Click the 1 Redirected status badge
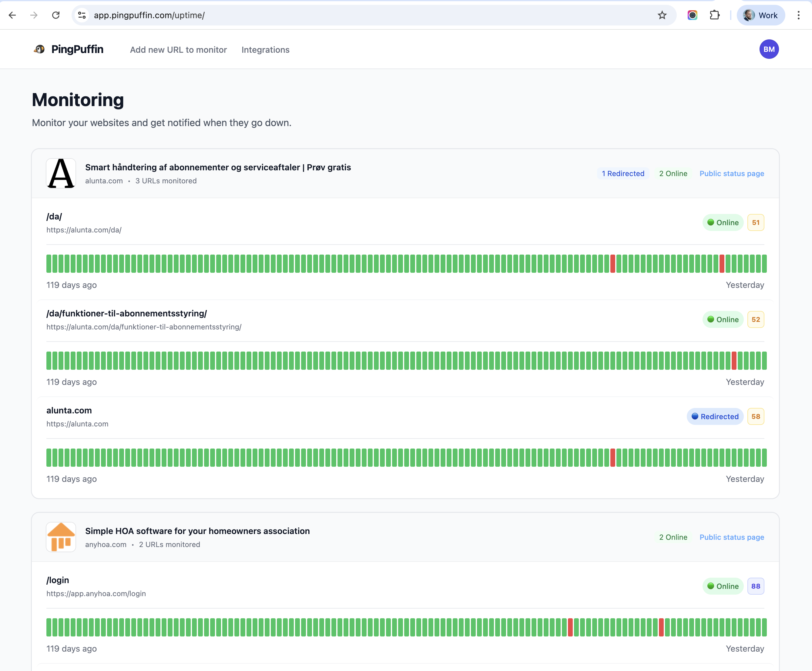This screenshot has width=812, height=671. point(623,174)
